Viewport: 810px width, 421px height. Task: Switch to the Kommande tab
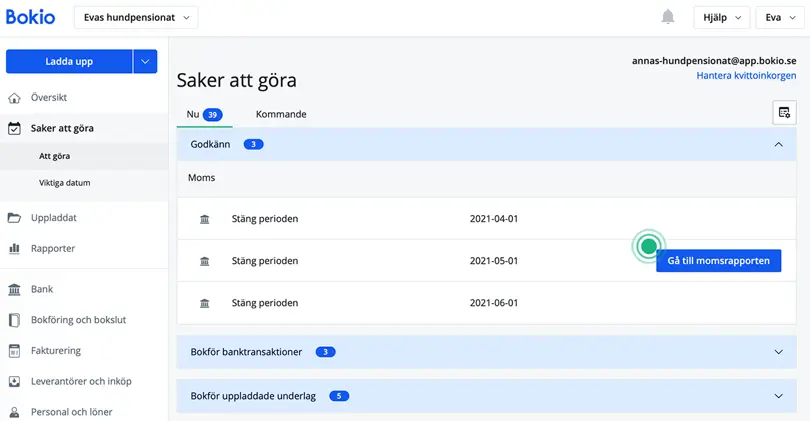(x=281, y=114)
